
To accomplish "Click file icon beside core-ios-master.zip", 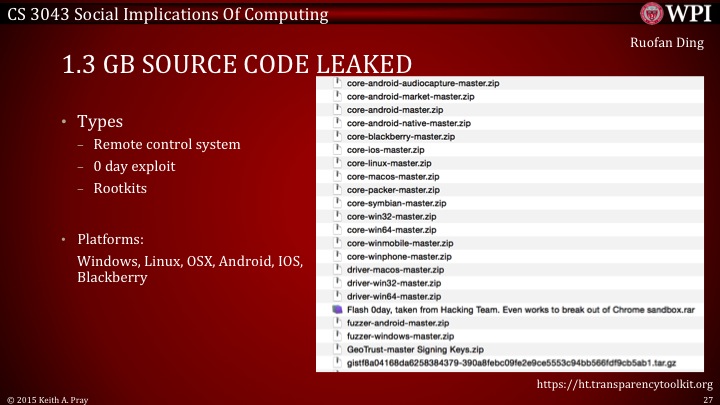I will 338,149.
